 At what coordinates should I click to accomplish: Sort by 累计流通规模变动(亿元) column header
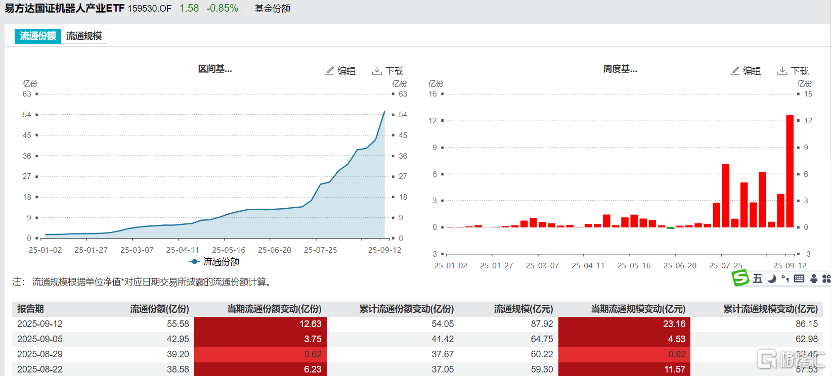coord(770,309)
